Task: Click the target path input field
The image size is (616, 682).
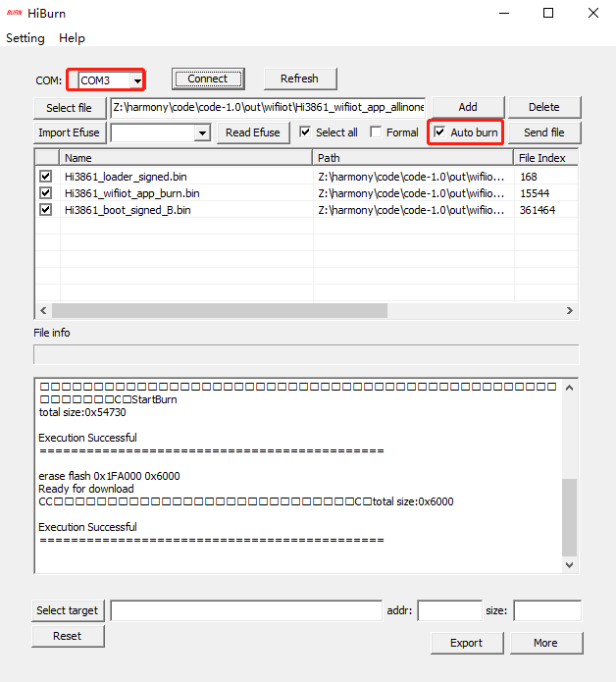Action: [x=246, y=610]
